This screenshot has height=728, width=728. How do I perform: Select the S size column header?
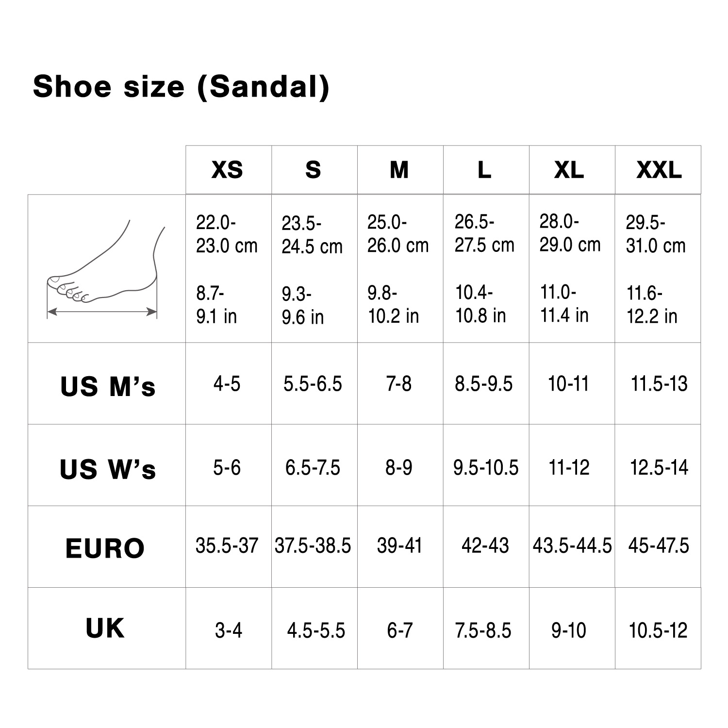pyautogui.click(x=314, y=170)
